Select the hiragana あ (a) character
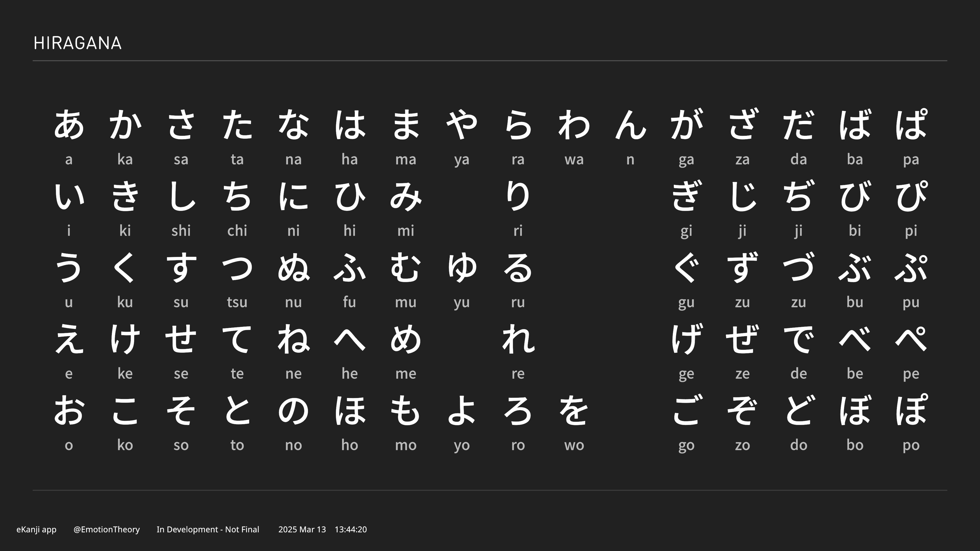This screenshot has width=980, height=551. point(69,125)
